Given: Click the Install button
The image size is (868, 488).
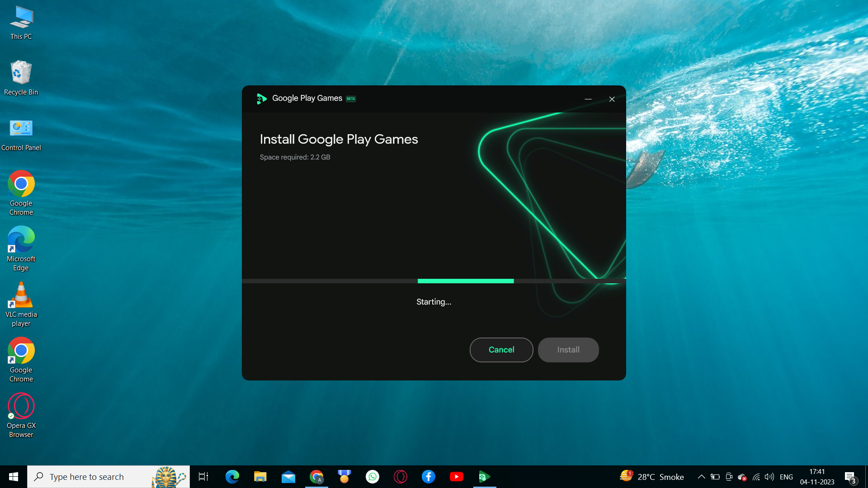Looking at the screenshot, I should click(x=568, y=349).
